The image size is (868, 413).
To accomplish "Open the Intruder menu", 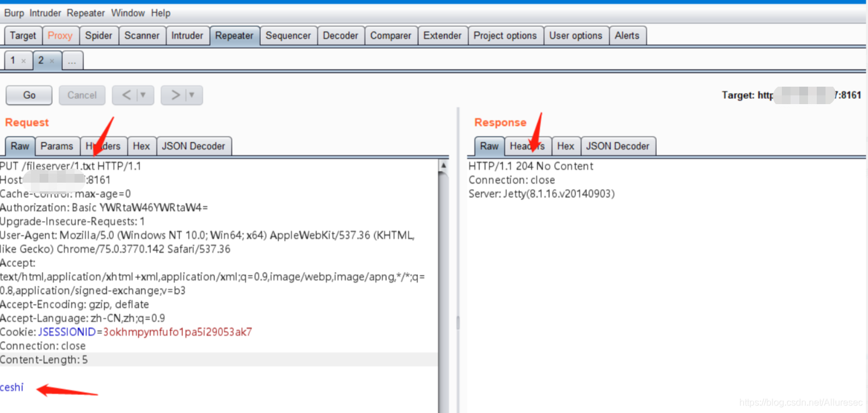I will click(x=47, y=13).
